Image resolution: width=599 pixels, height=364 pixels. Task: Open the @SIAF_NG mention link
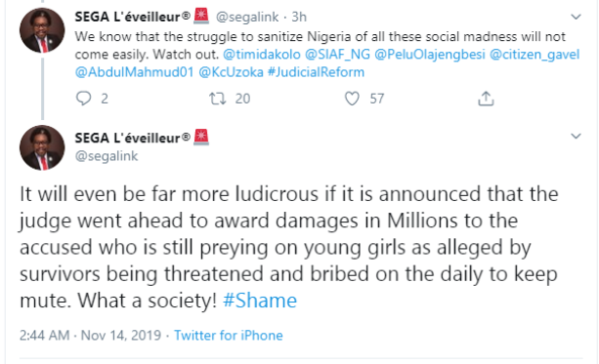point(338,55)
